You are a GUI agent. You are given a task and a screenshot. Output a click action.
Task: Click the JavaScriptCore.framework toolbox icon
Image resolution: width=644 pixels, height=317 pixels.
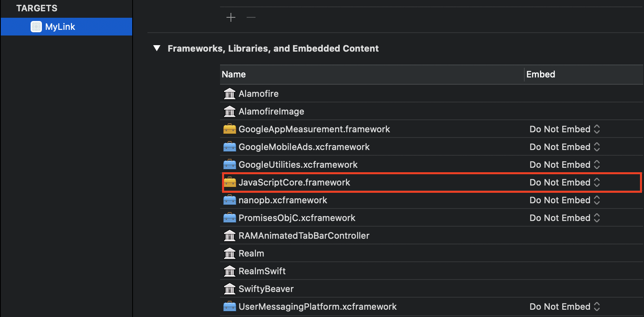pyautogui.click(x=230, y=182)
